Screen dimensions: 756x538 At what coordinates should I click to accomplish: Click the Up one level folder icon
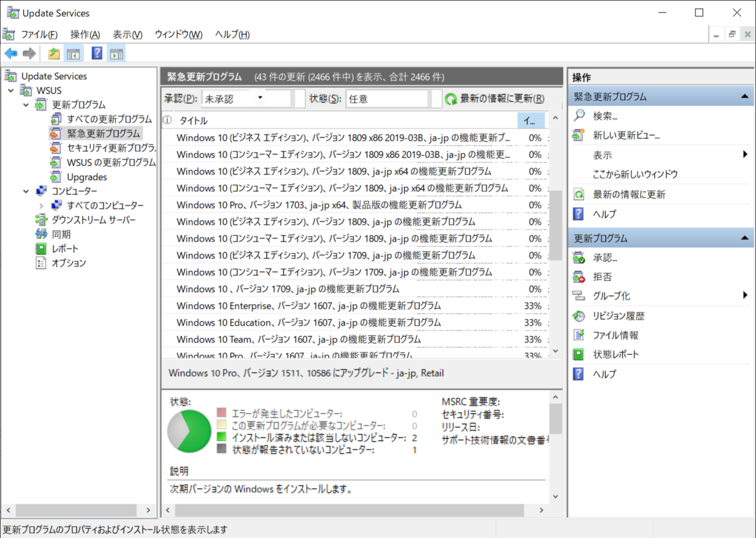click(x=54, y=54)
